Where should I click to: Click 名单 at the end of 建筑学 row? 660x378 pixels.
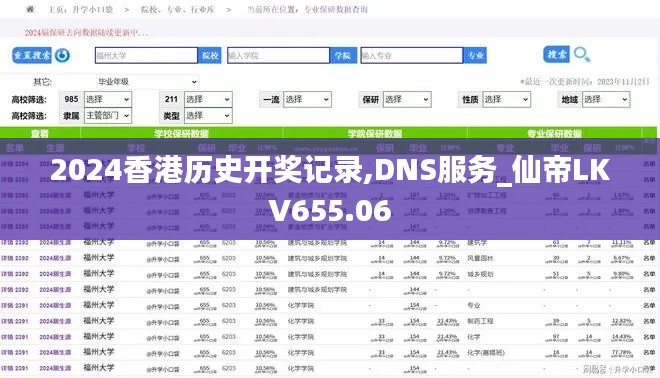point(649,243)
